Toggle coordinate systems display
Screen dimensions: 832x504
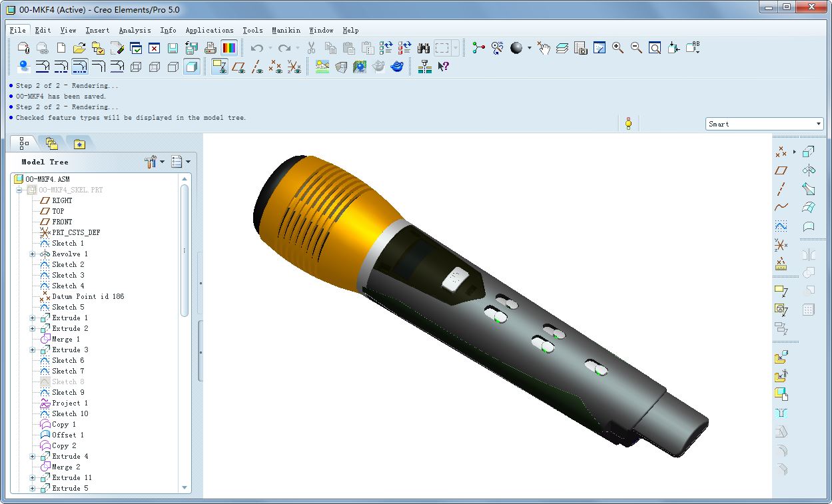tap(294, 67)
